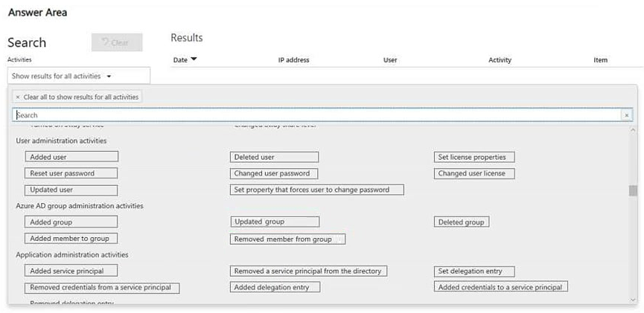Click the Azure AD group administration activities heading
Viewport: 644px width, 313px height.
click(x=80, y=206)
